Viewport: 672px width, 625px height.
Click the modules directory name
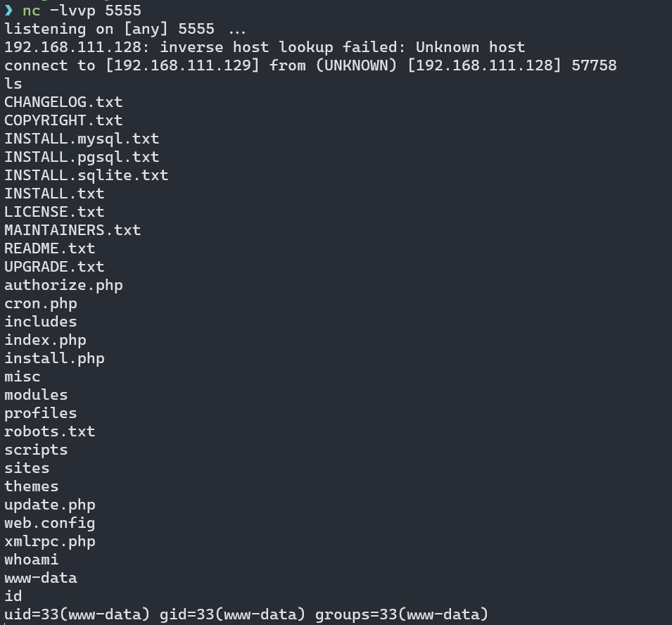[36, 396]
